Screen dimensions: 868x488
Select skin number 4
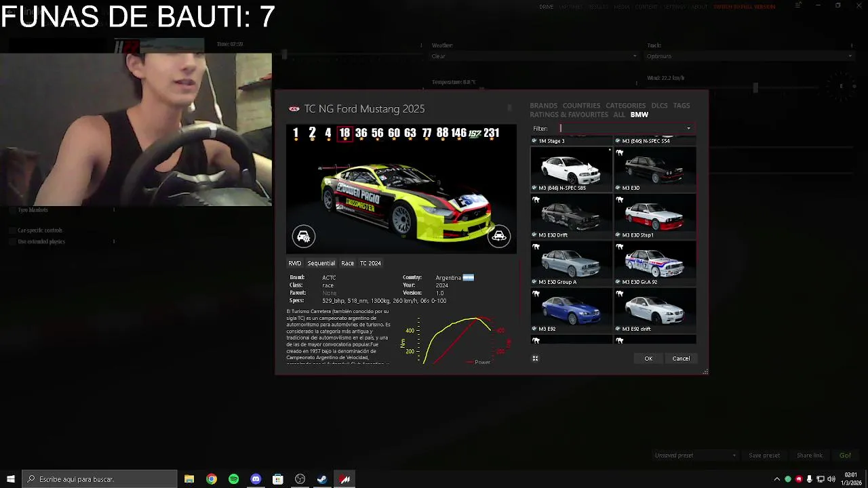click(x=328, y=133)
